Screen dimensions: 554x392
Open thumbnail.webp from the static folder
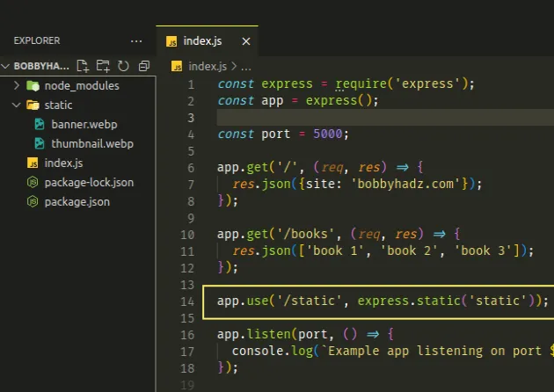[92, 144]
